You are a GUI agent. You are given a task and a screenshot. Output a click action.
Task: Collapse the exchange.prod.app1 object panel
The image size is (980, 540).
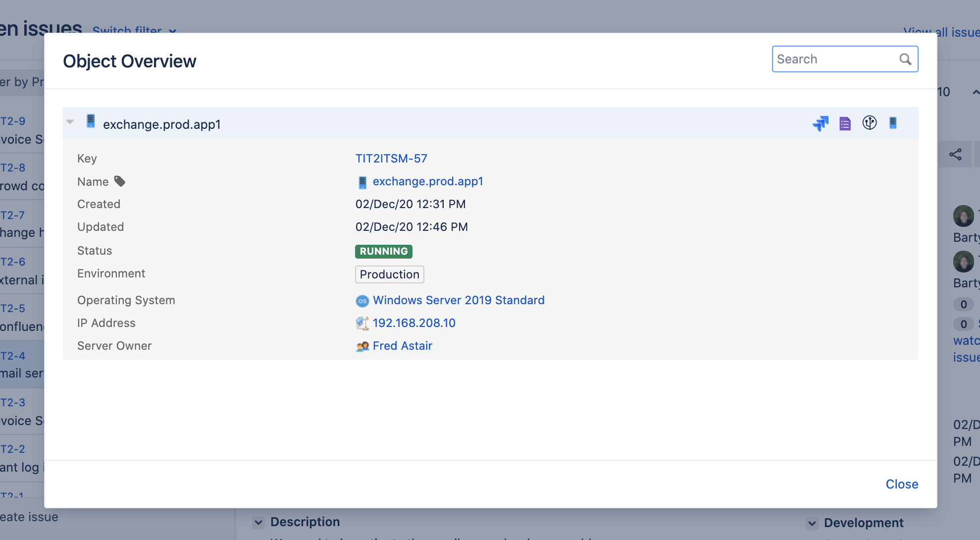tap(70, 122)
